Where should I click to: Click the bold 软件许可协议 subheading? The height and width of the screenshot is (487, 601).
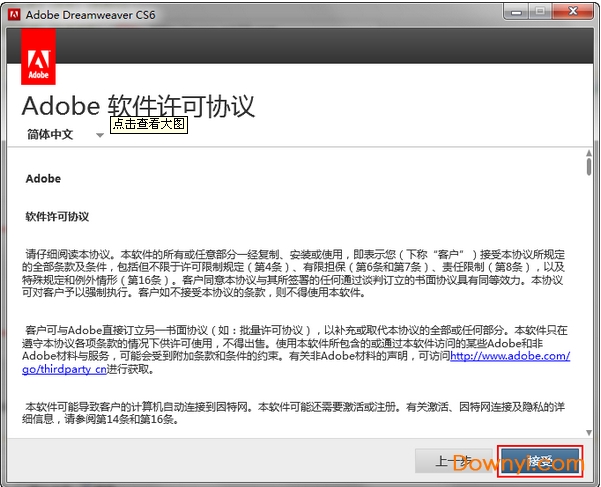tap(57, 216)
